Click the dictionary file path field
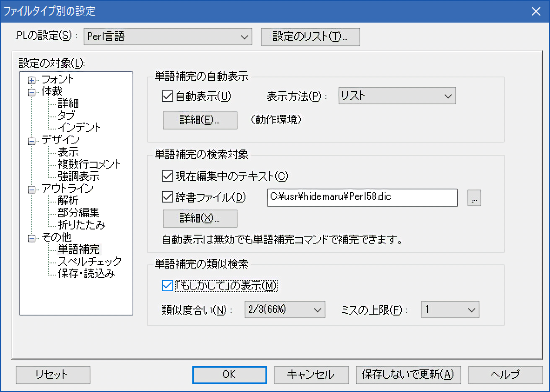550x392 pixels. click(362, 197)
